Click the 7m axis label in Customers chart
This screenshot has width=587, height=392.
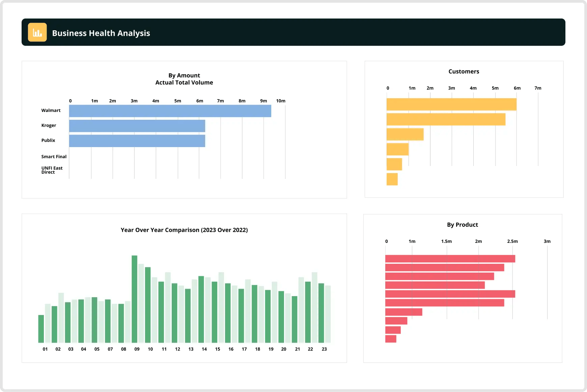click(538, 88)
